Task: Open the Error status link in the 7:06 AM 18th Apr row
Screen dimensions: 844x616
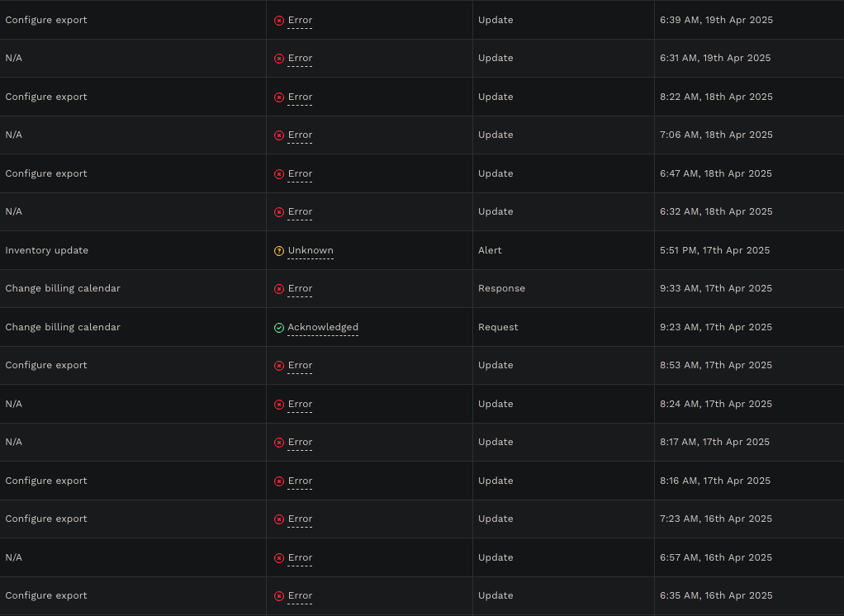Action: point(300,135)
